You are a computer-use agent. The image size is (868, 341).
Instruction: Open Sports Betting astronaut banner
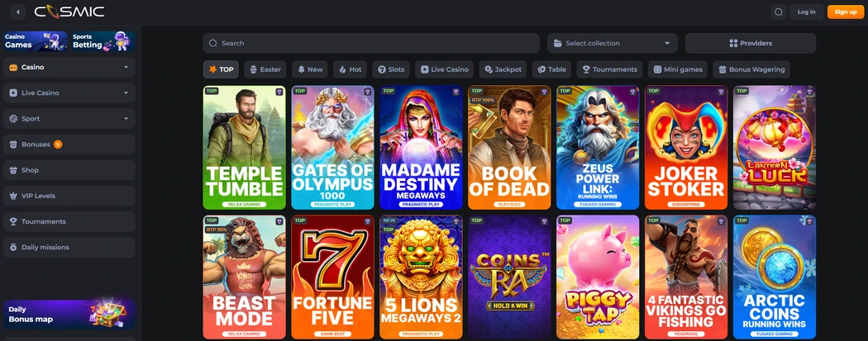[103, 41]
